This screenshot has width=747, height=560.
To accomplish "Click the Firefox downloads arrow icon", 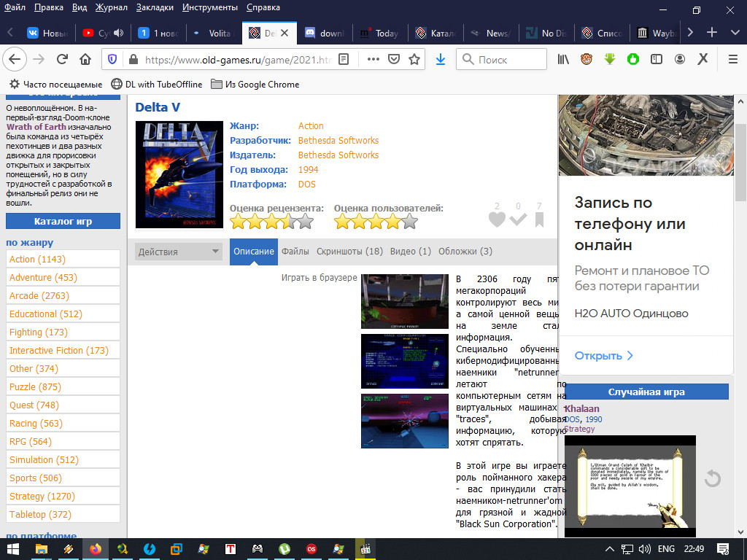I will (440, 59).
